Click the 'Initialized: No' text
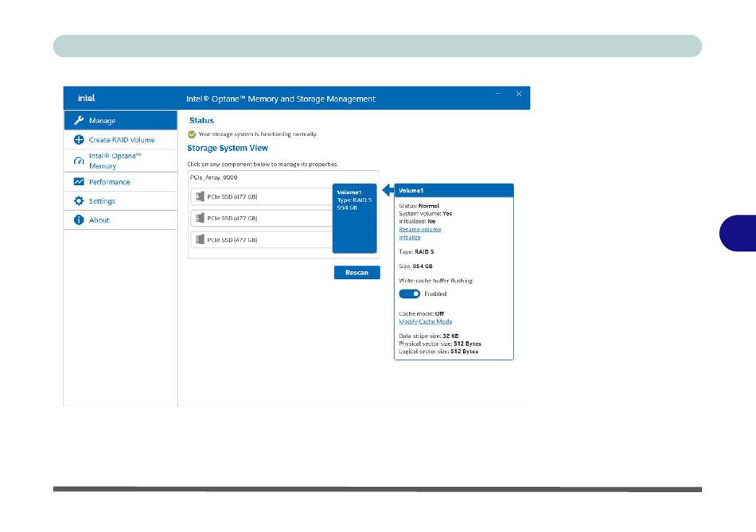 coord(417,222)
